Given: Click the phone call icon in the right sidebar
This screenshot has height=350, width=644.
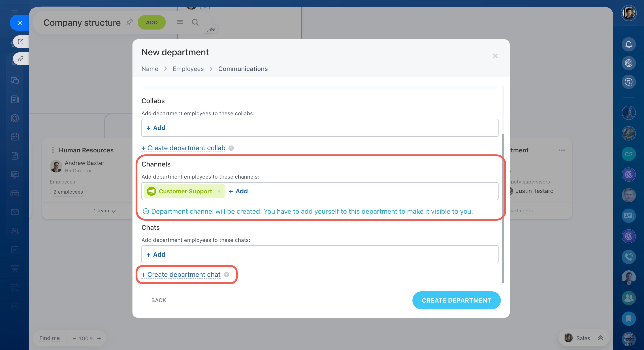Looking at the screenshot, I should [x=628, y=256].
